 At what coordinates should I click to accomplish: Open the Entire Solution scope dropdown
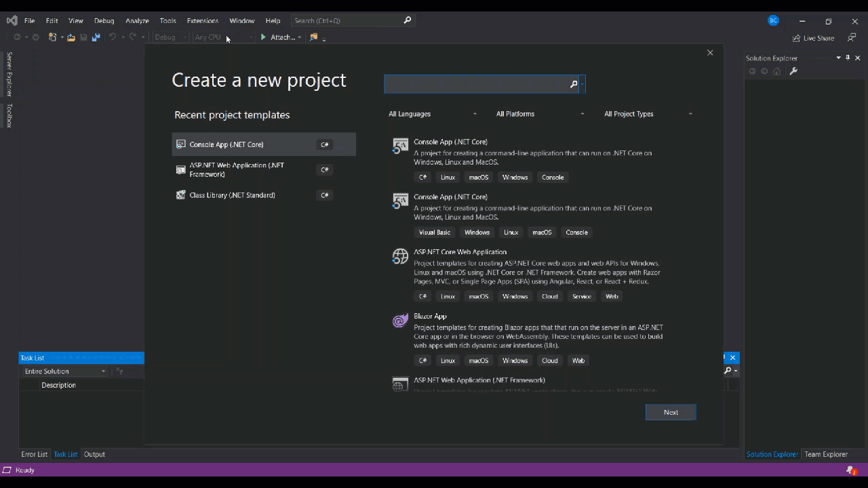point(64,371)
